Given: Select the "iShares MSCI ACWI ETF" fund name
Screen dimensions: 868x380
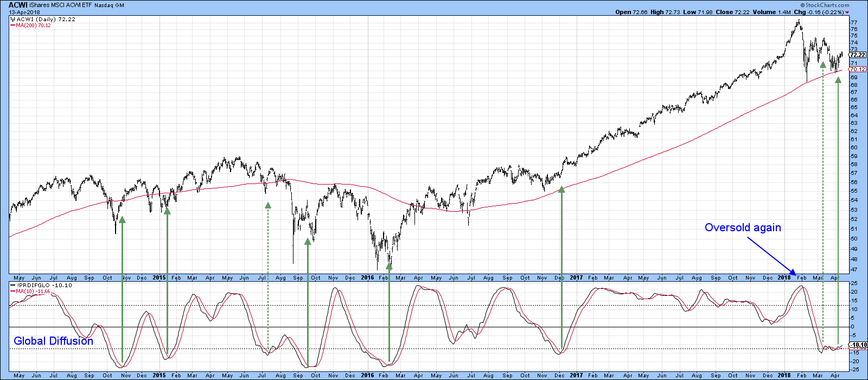Looking at the screenshot, I should [61, 5].
